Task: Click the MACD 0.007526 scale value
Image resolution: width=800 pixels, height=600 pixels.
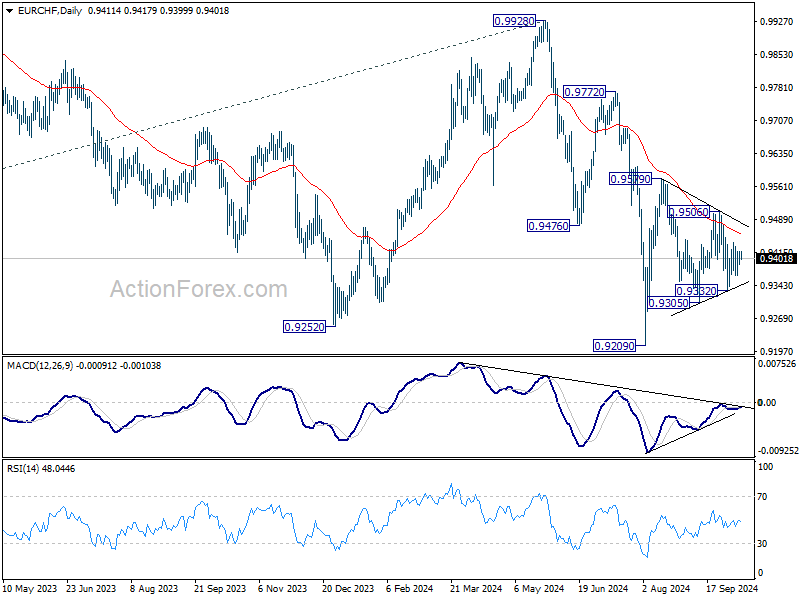Action: pos(777,364)
